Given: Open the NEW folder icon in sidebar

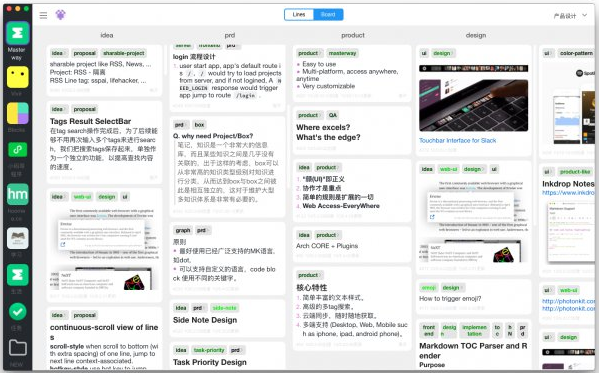Looking at the screenshot, I should pyautogui.click(x=18, y=348).
